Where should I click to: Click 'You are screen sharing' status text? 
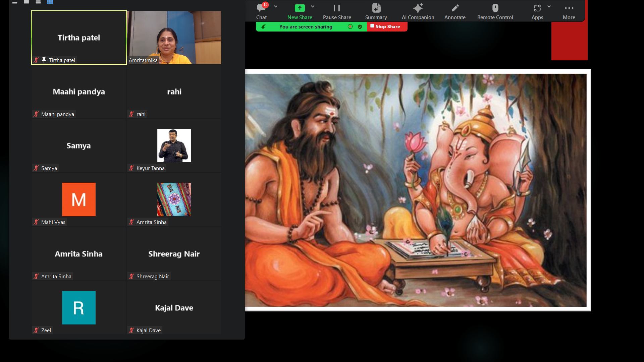point(306,27)
